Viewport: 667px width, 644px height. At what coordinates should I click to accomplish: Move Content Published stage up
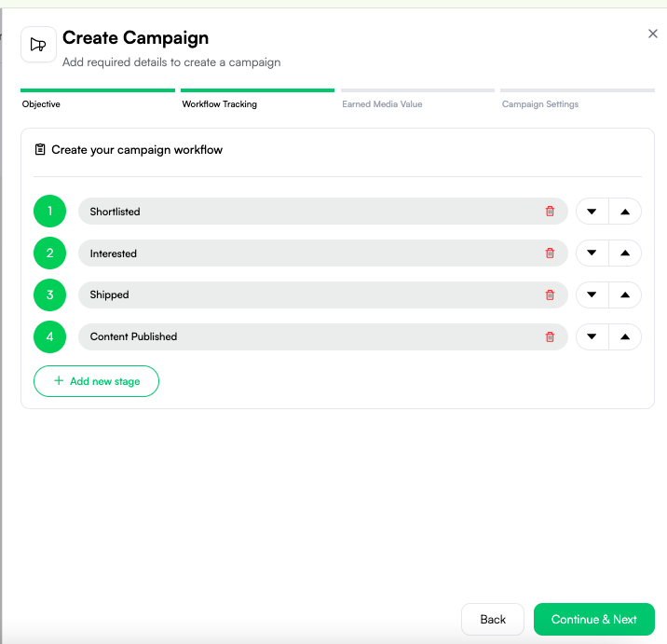point(625,336)
